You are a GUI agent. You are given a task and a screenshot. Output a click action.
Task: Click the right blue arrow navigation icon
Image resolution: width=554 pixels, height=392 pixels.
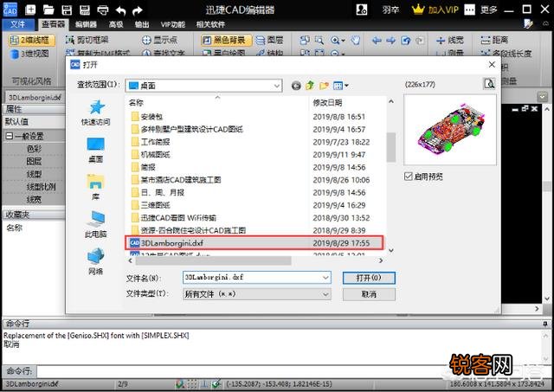coord(390,41)
